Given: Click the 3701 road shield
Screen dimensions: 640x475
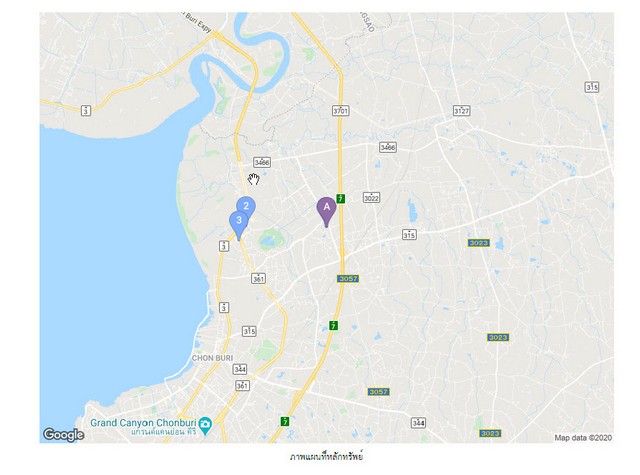Looking at the screenshot, I should (340, 111).
